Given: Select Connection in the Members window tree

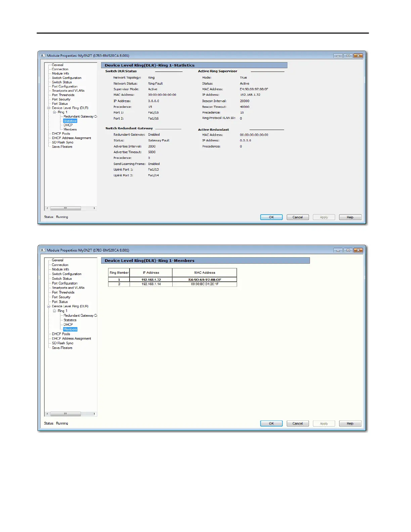Looking at the screenshot, I should pyautogui.click(x=60, y=265).
